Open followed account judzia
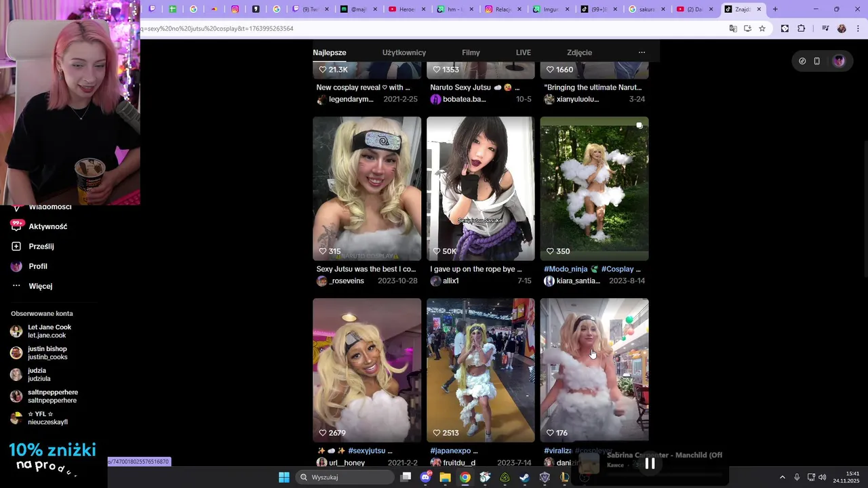This screenshot has height=488, width=868. pos(39,375)
